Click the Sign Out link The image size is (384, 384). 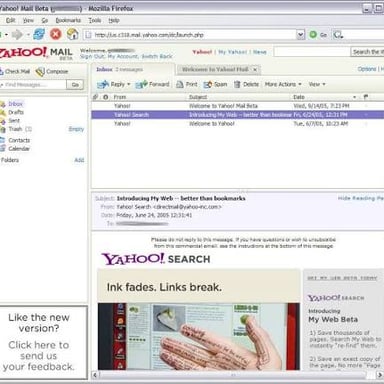click(92, 56)
